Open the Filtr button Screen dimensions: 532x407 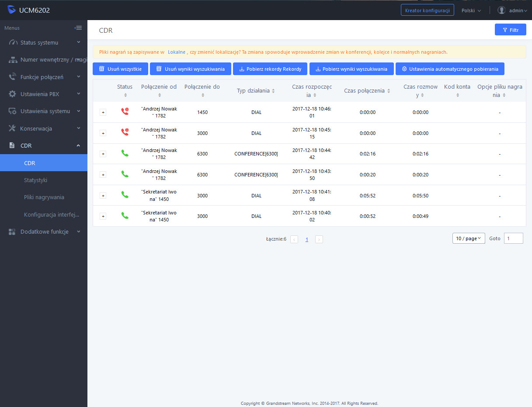[510, 30]
